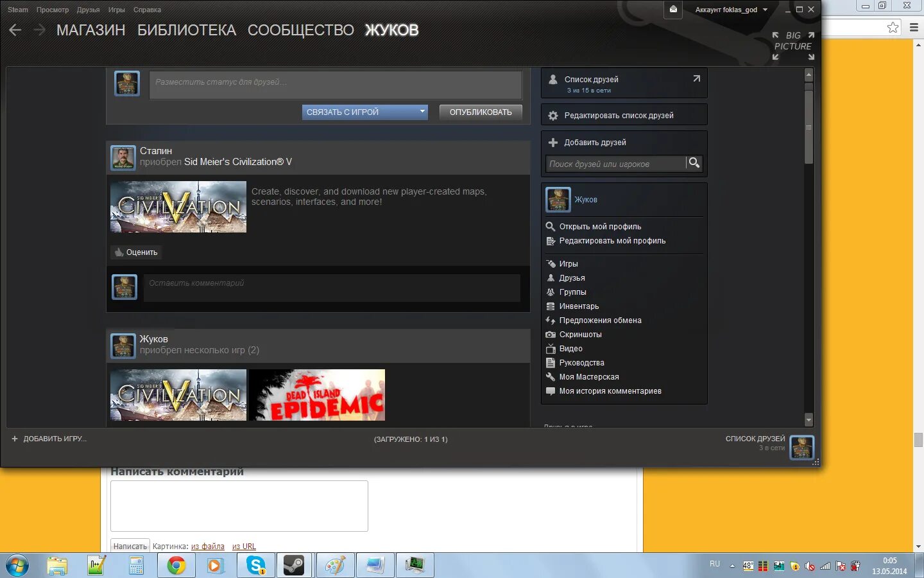Open Моя Мастерская

tap(589, 377)
